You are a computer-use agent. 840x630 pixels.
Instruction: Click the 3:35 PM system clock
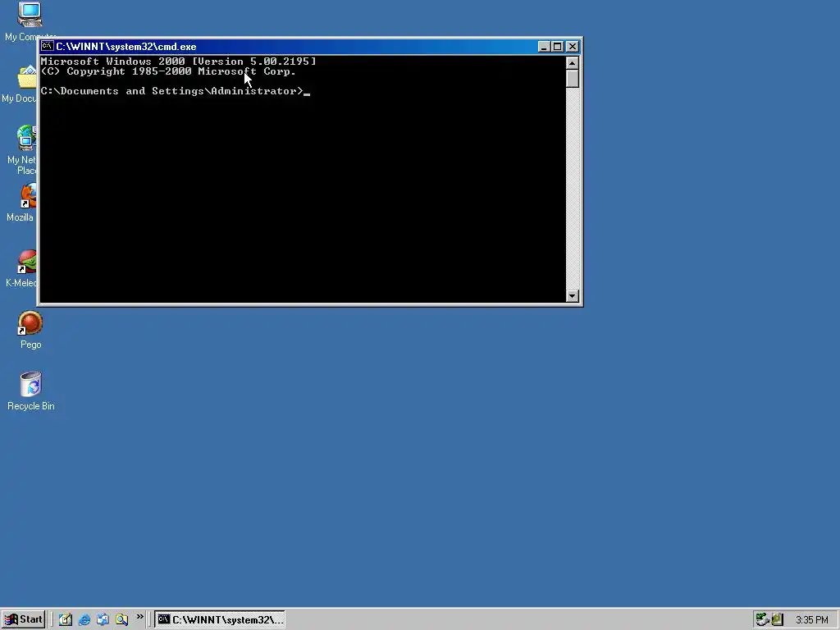point(811,620)
